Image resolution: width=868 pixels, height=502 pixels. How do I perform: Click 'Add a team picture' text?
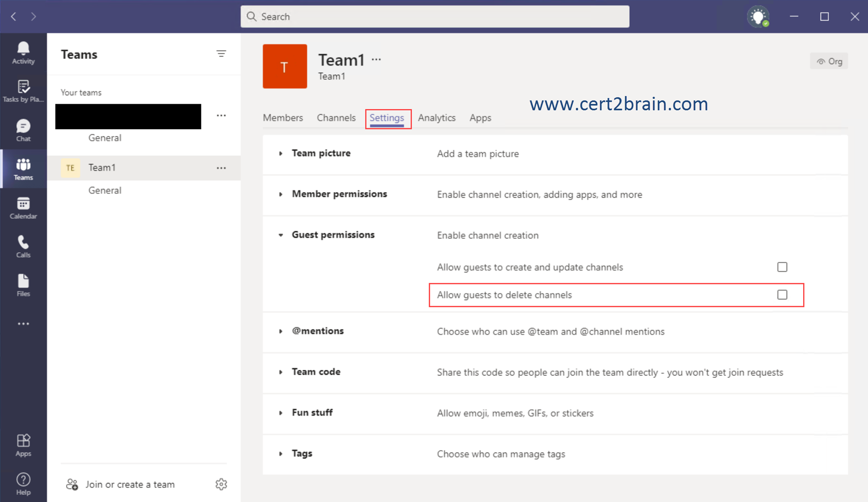[478, 153]
